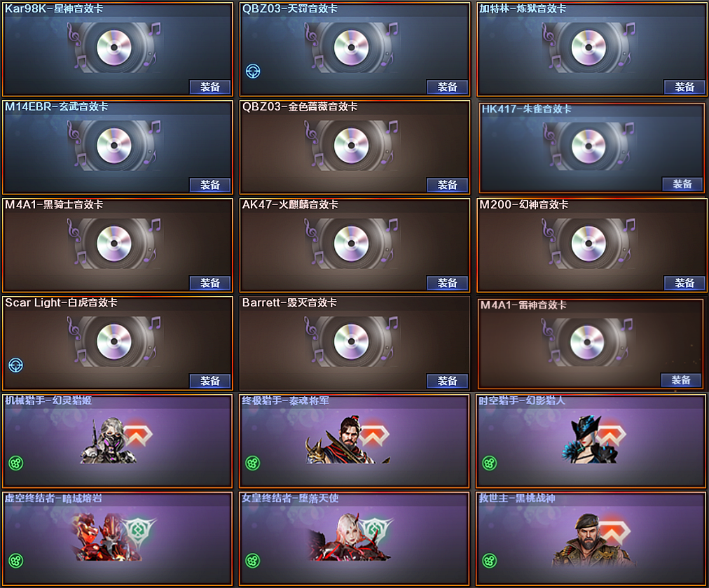Equip the 加特林-炼狱音效卡
Screen dimensions: 709x588
[x=684, y=87]
